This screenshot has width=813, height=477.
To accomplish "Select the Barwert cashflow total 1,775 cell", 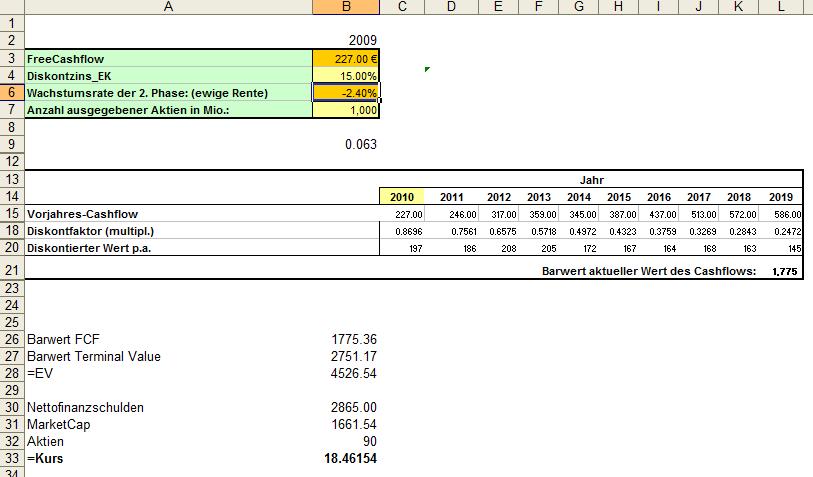I will tap(784, 270).
